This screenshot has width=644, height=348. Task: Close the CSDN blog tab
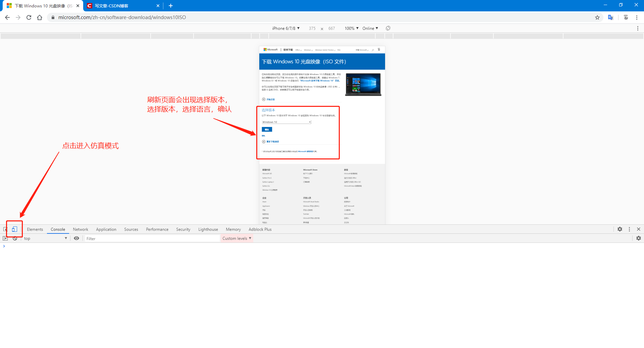pos(158,6)
